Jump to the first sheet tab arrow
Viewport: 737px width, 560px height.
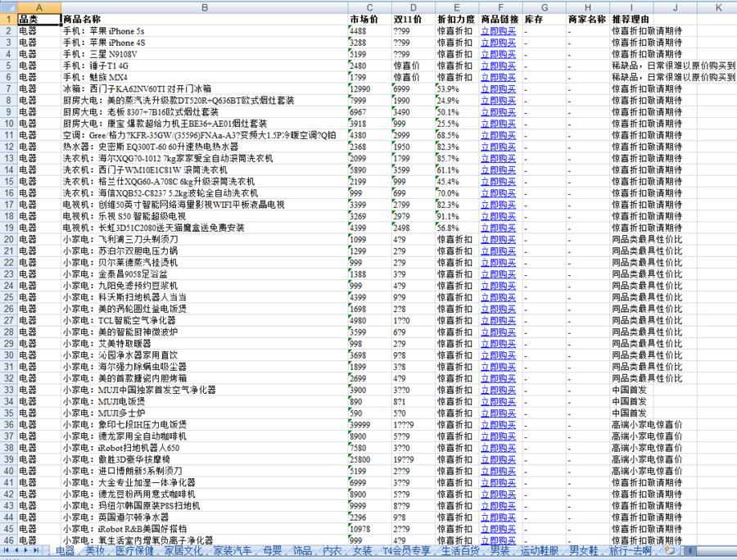click(7, 550)
